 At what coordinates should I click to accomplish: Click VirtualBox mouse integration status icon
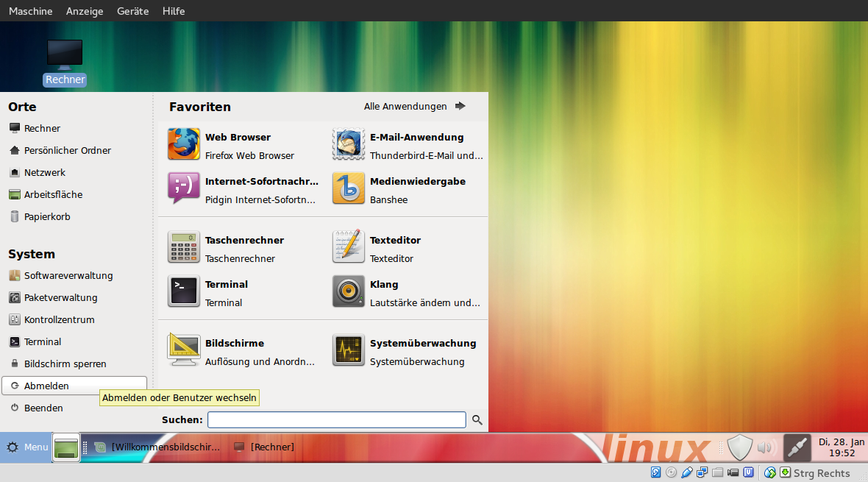[770, 472]
